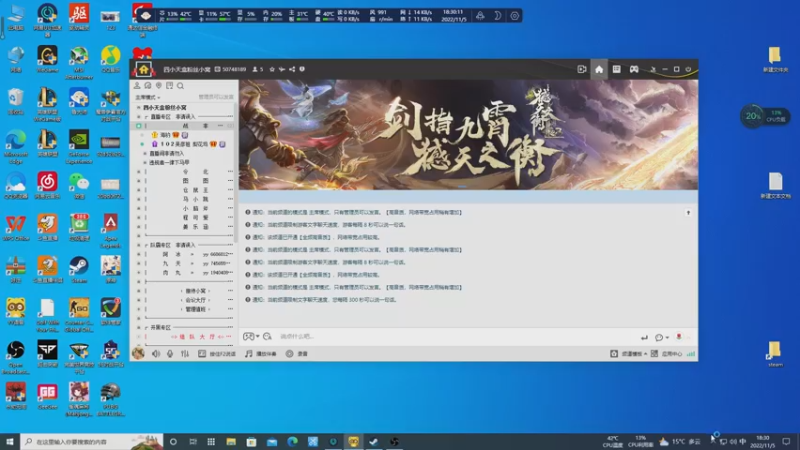Select the user row 102吴彦祖
Image resolution: width=800 pixels, height=450 pixels.
(187, 144)
